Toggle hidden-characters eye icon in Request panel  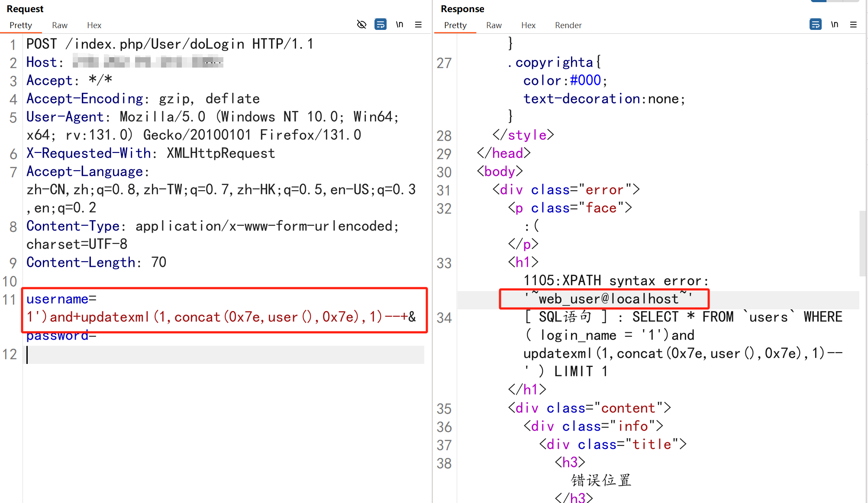click(361, 25)
